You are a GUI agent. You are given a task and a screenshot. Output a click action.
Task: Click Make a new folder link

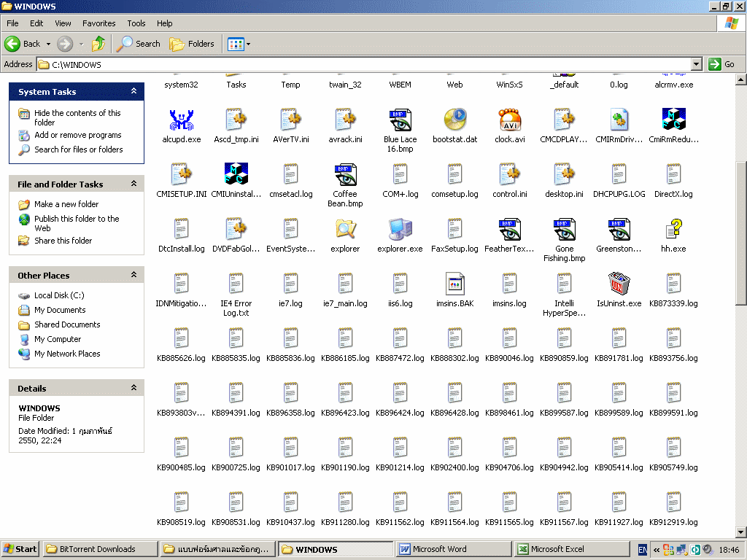click(x=66, y=204)
